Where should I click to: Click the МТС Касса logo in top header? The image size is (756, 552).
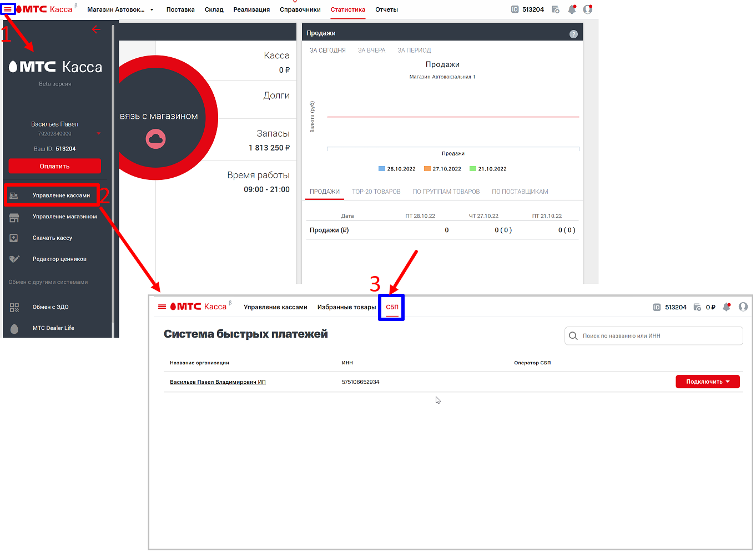coord(44,9)
